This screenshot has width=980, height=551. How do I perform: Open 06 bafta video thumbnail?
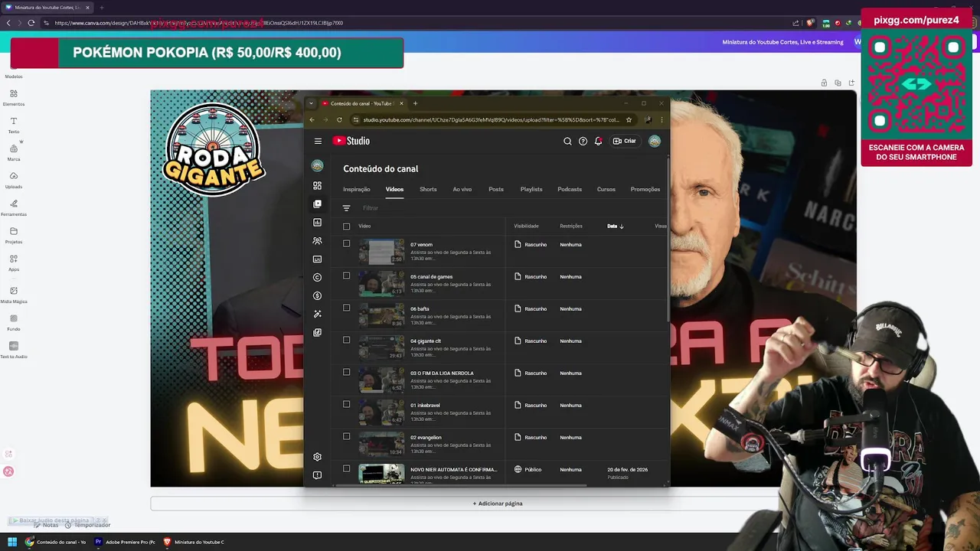pos(381,316)
